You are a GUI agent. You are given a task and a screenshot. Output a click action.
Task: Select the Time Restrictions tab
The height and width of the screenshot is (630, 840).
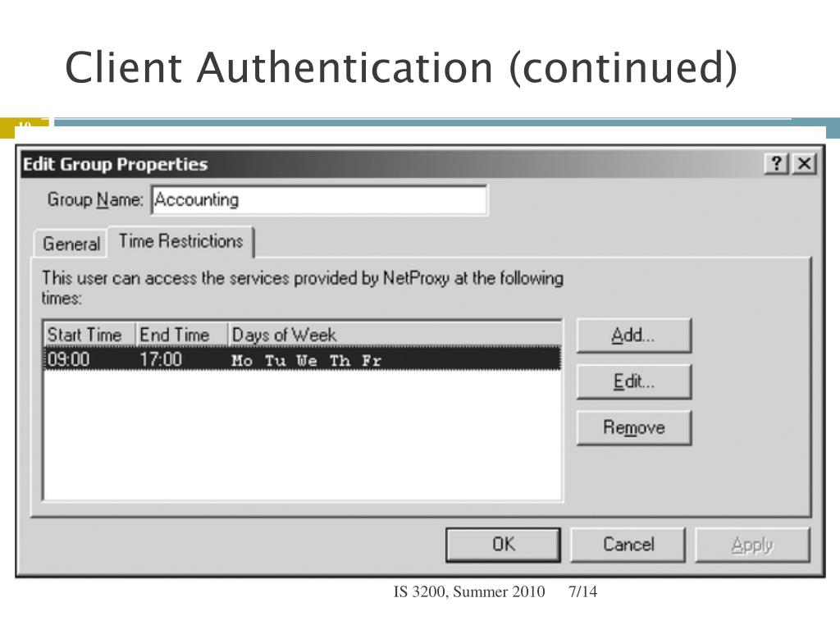(x=181, y=241)
